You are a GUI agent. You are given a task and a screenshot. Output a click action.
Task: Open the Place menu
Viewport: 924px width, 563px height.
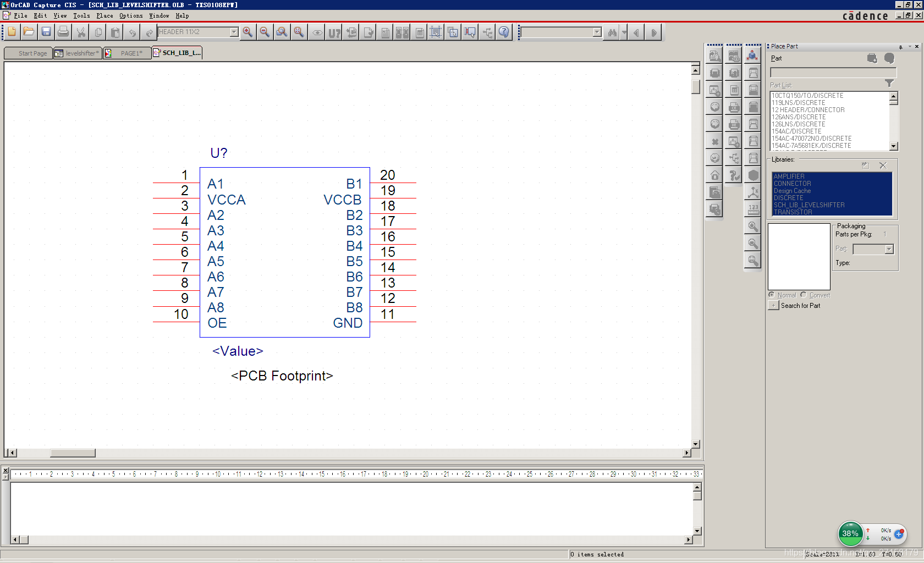105,16
